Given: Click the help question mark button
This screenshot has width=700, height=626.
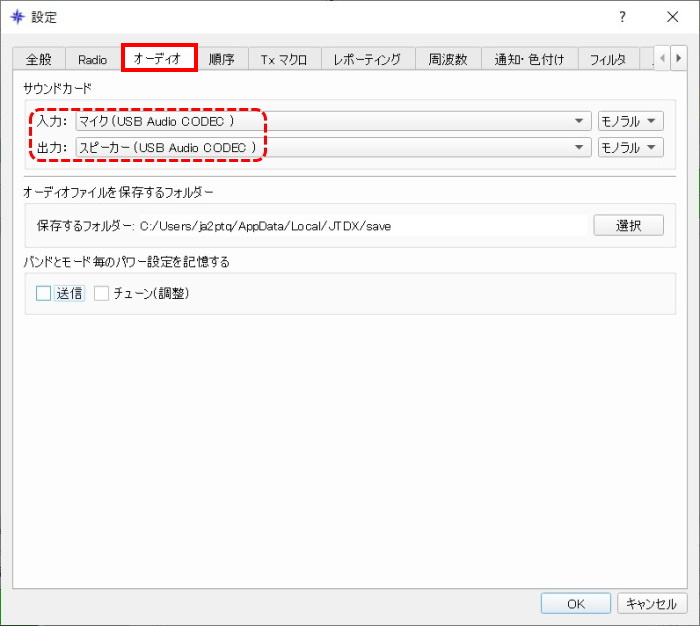Looking at the screenshot, I should pyautogui.click(x=622, y=17).
